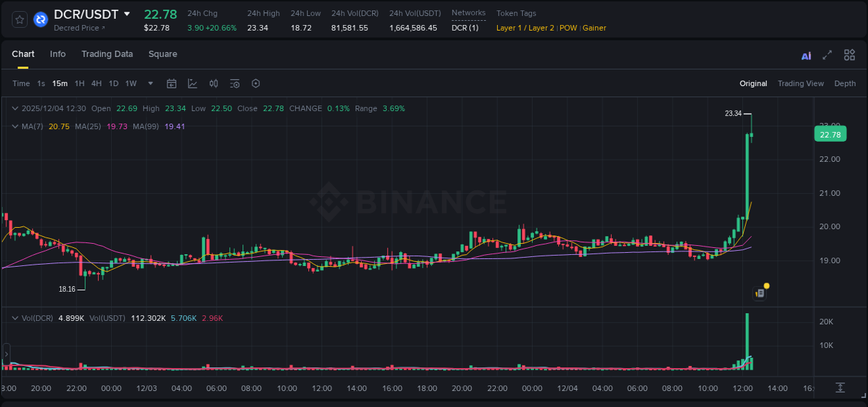868x407 pixels.
Task: Open chart preferences via the hexagon gear icon
Action: pyautogui.click(x=255, y=83)
